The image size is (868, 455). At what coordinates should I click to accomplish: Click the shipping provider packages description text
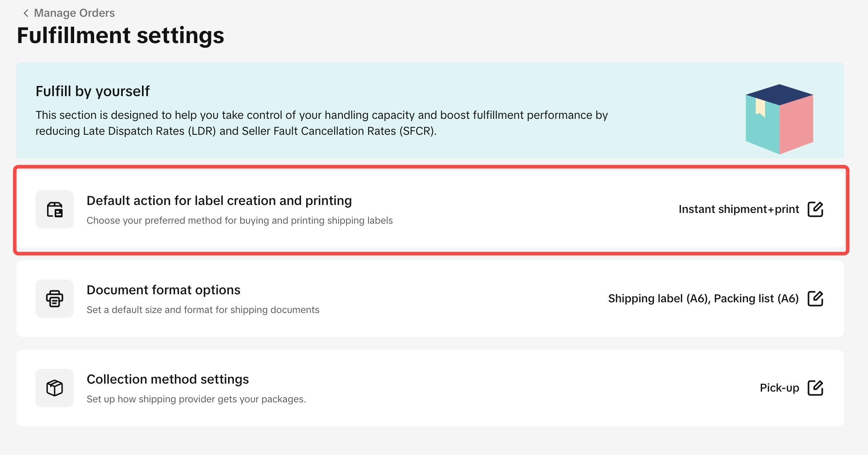pos(196,399)
